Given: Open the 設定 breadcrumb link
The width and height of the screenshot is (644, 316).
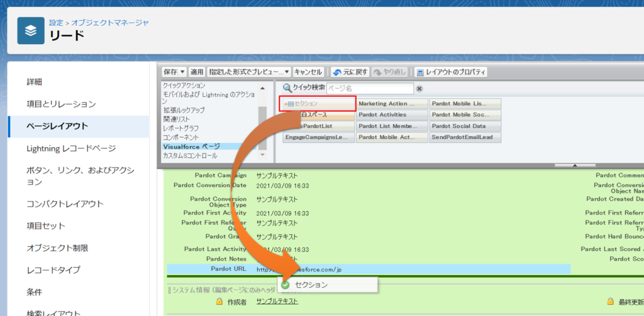Looking at the screenshot, I should pyautogui.click(x=56, y=23).
